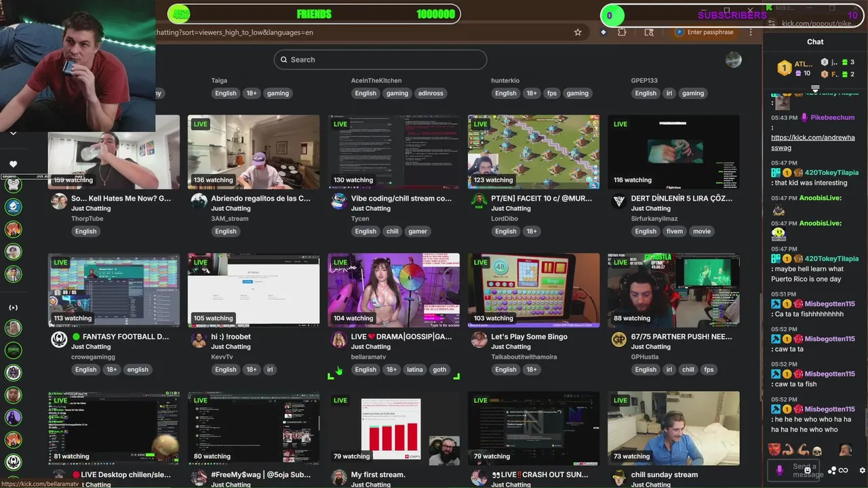Open 3AM_stream channel avatar
This screenshot has width=868, height=488.
pos(199,200)
